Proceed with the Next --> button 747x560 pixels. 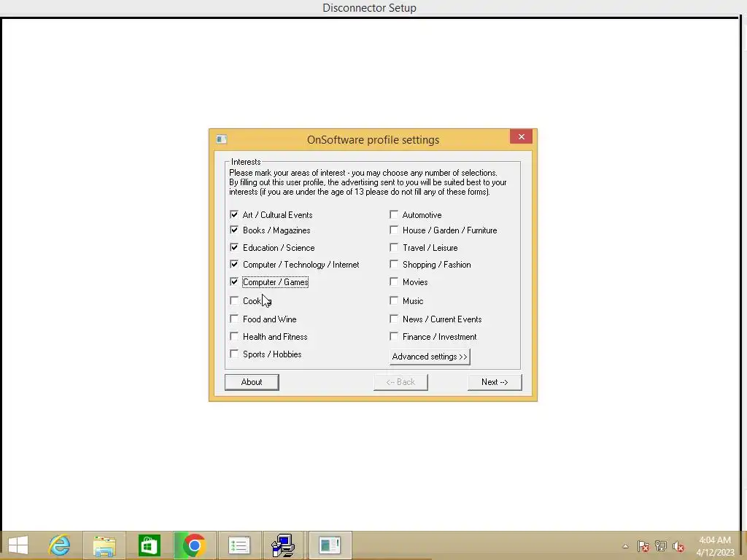[495, 382]
